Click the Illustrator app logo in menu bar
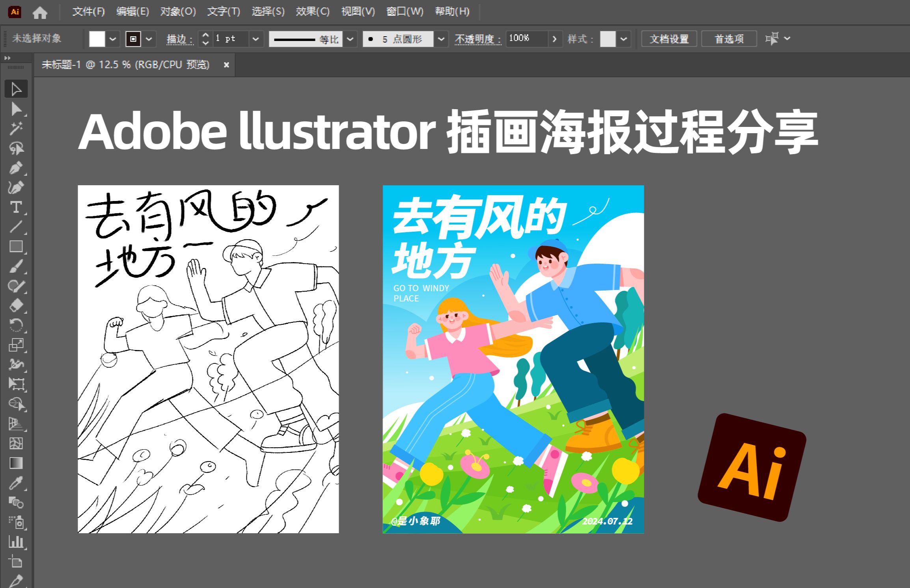910x588 pixels. click(x=15, y=12)
